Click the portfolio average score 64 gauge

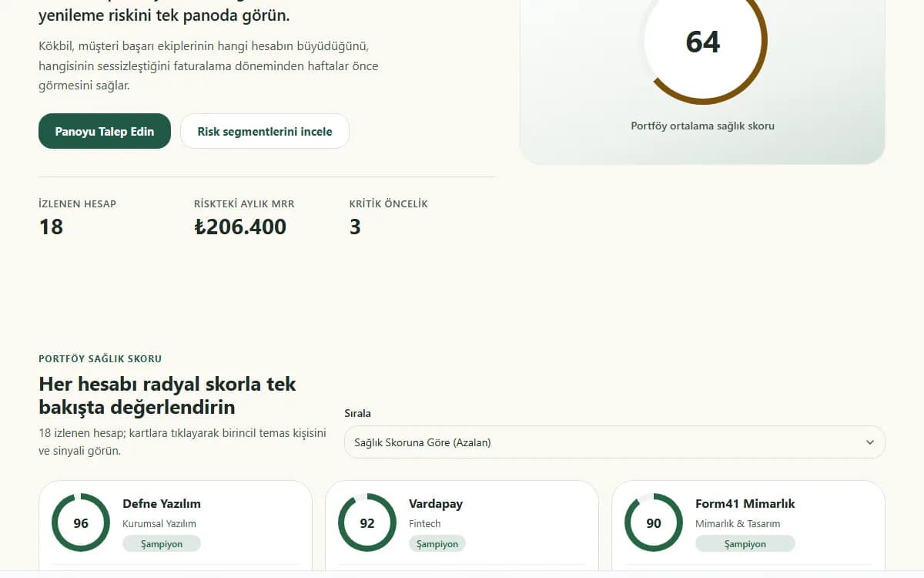702,42
